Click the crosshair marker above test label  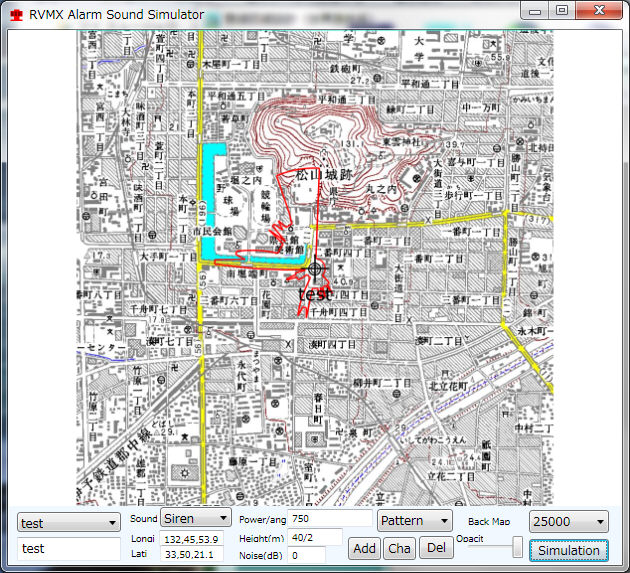tap(316, 268)
